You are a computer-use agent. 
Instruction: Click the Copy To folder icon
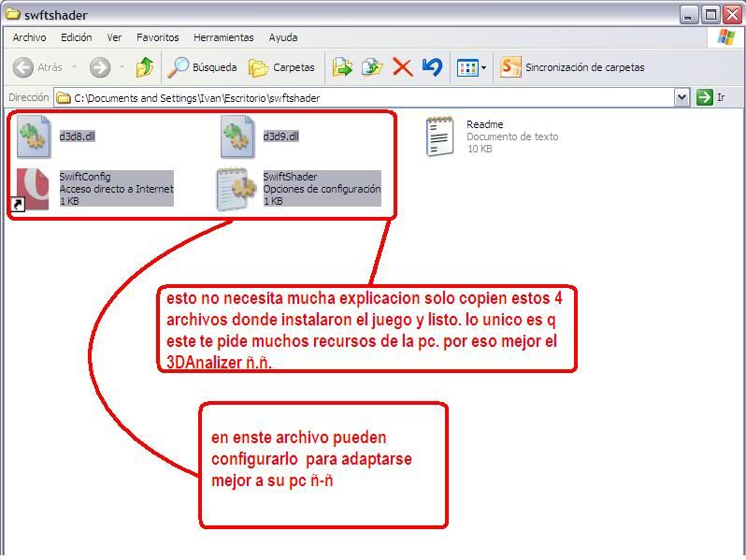pyautogui.click(x=372, y=67)
